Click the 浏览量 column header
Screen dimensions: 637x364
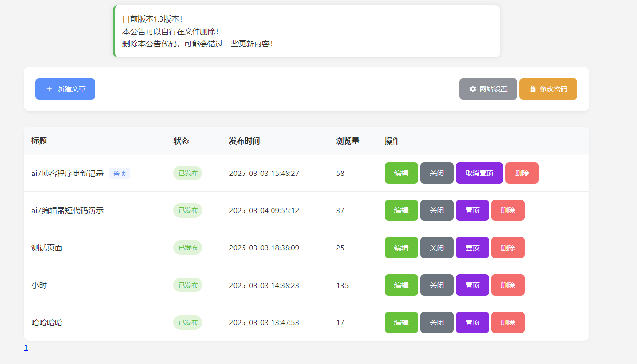pos(348,141)
